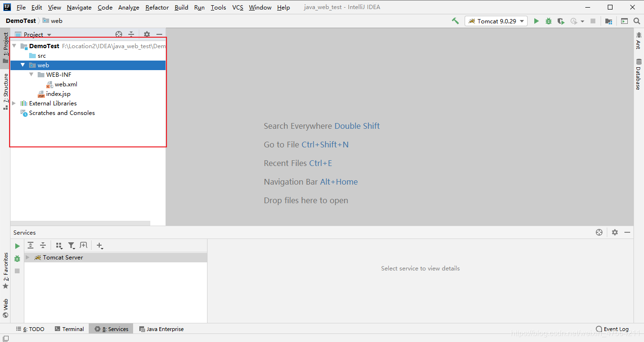Open the Event Log button
Screen dimensions: 644x342
(x=612, y=329)
